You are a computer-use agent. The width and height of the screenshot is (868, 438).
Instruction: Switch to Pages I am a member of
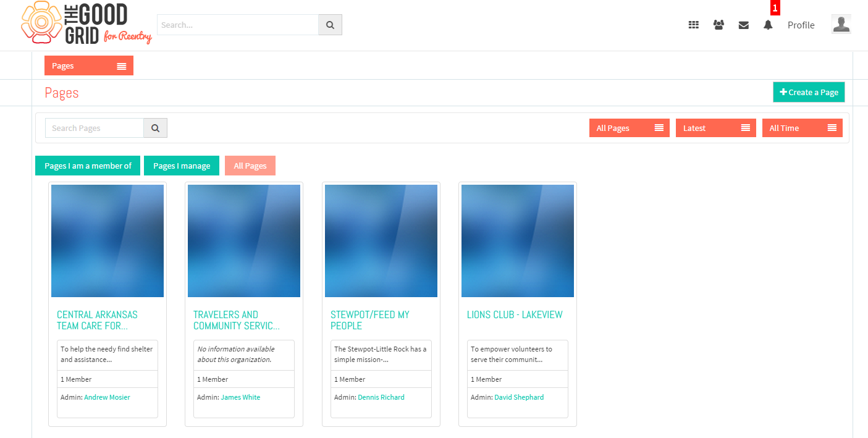click(x=88, y=166)
